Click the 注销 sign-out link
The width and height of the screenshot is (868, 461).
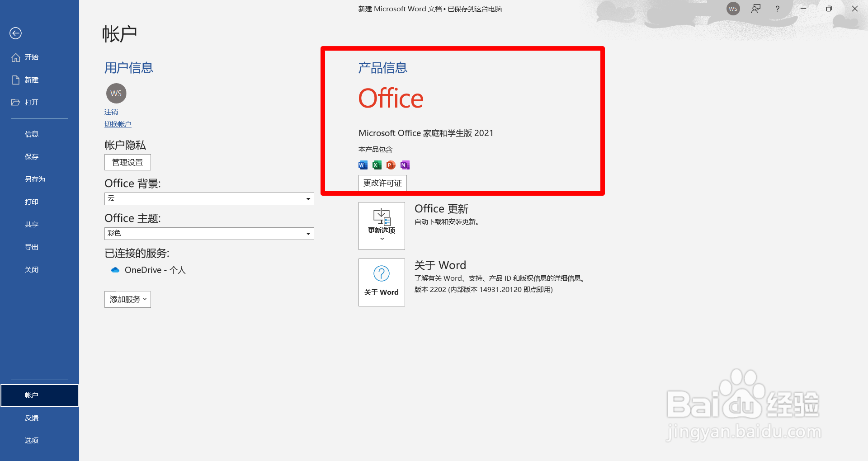coord(111,112)
